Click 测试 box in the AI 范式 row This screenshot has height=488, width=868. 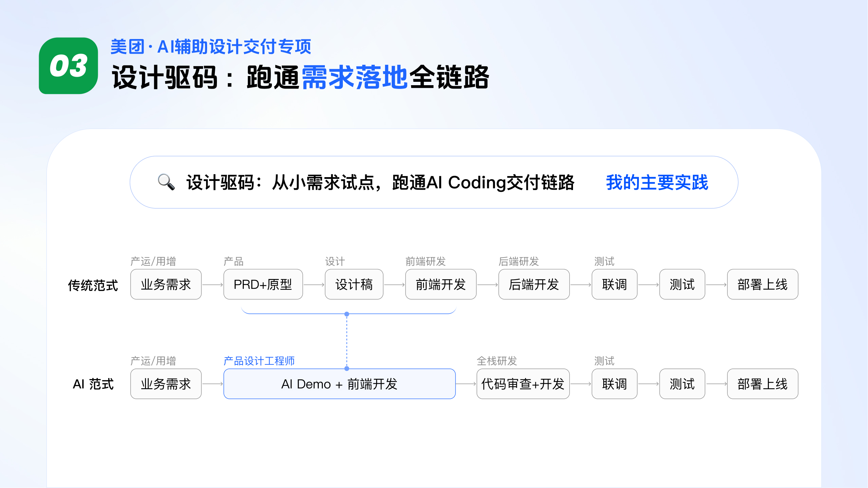pos(682,384)
